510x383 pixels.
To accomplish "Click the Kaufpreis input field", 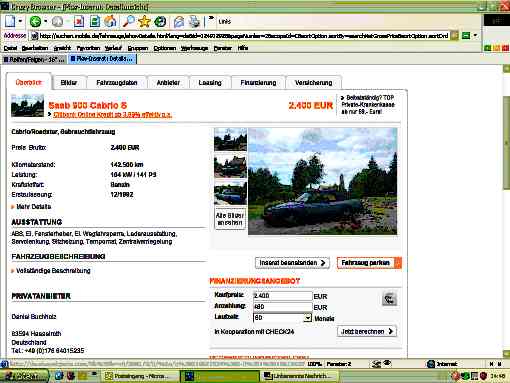I will pyautogui.click(x=282, y=296).
